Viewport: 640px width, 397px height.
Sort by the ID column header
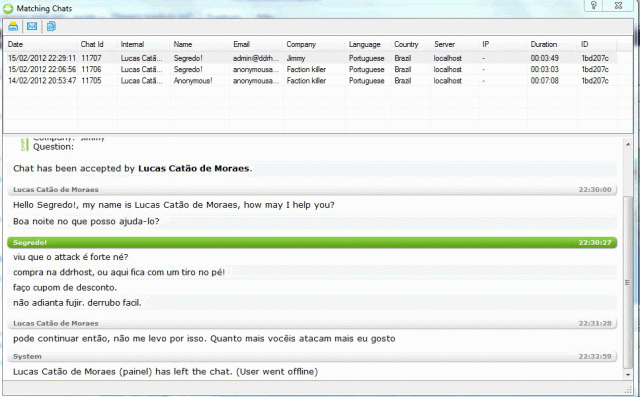point(584,44)
